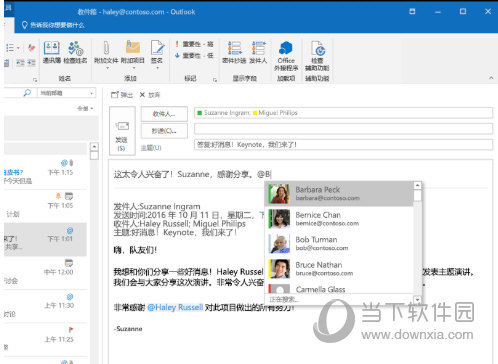498x364 pixels.
Task: Open the selected message at 下午 1:01
Action: (45, 239)
